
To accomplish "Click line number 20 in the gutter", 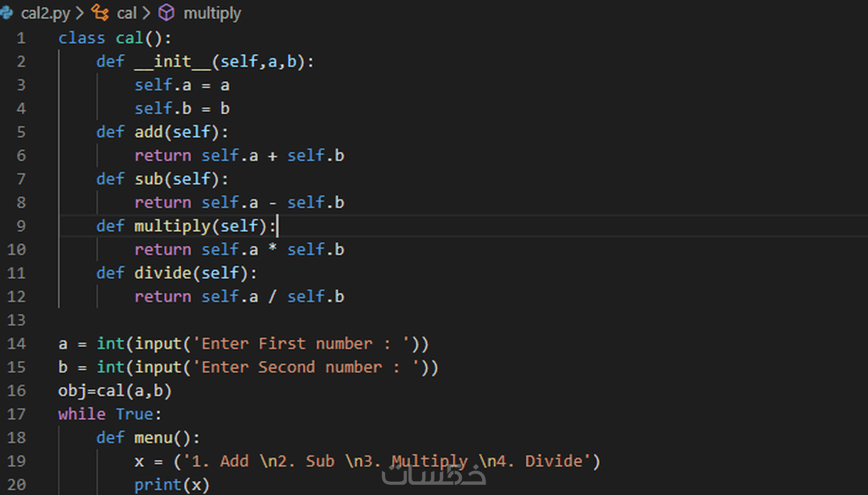I will coord(16,484).
